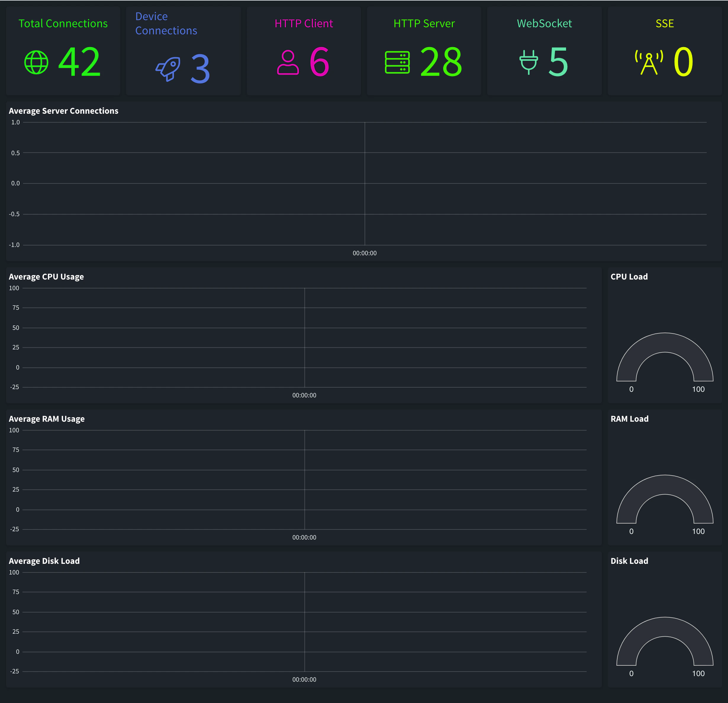Click the WebSocket card title
728x703 pixels.
tap(545, 23)
